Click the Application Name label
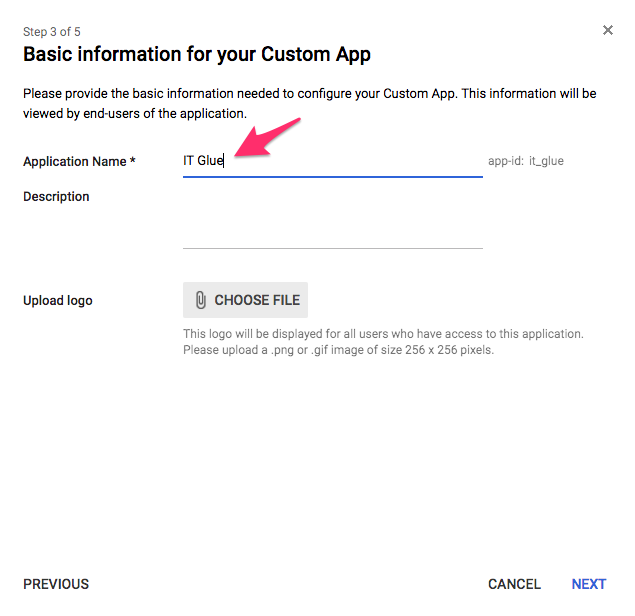 click(75, 161)
